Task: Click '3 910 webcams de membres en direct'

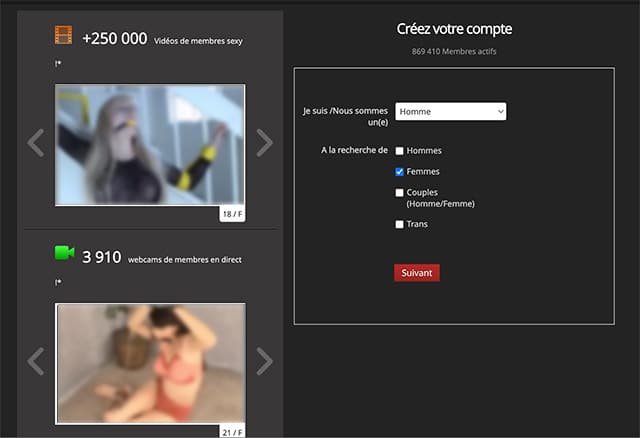Action: click(x=161, y=258)
